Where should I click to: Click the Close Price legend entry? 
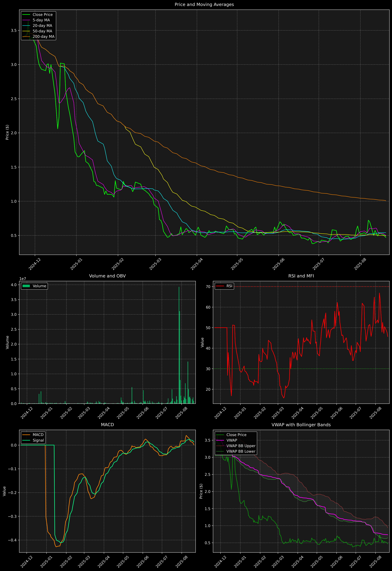tap(43, 14)
